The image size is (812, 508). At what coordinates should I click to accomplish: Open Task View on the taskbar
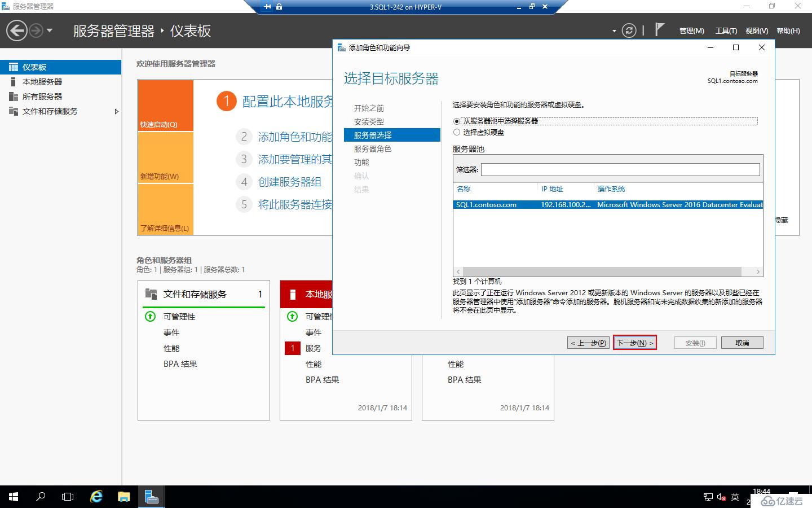click(x=68, y=497)
